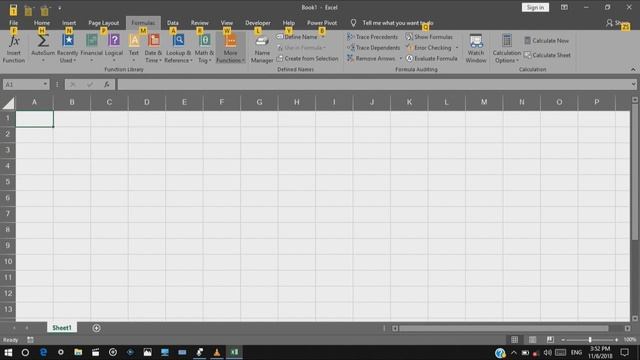Click zoom out minus button
Screen dimensions: 640x360
(563, 340)
